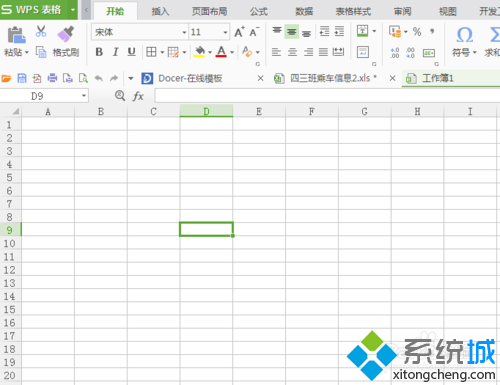Decrease decimal places icon
500x385 pixels.
[410, 53]
